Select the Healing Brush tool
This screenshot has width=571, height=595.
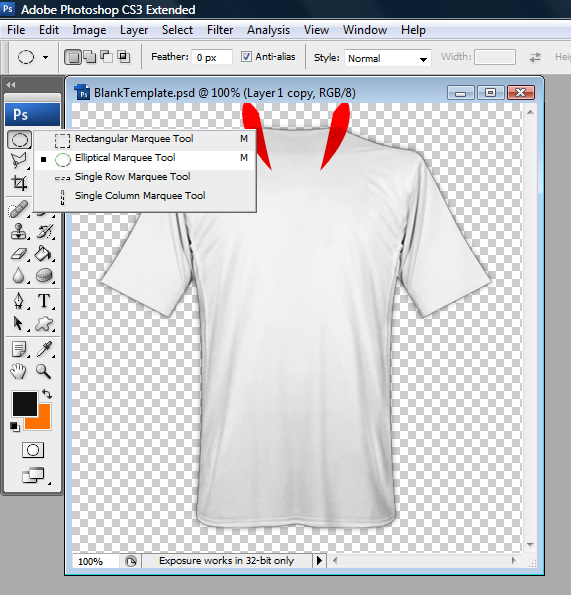(x=18, y=209)
